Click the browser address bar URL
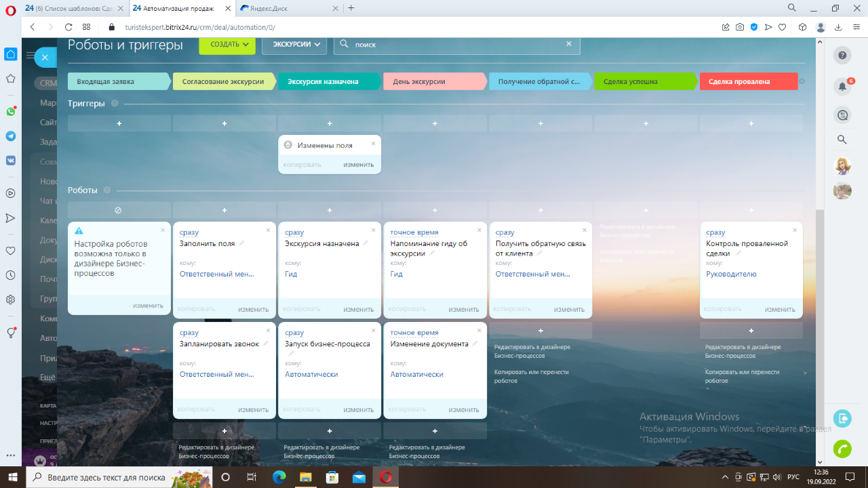 tap(199, 27)
